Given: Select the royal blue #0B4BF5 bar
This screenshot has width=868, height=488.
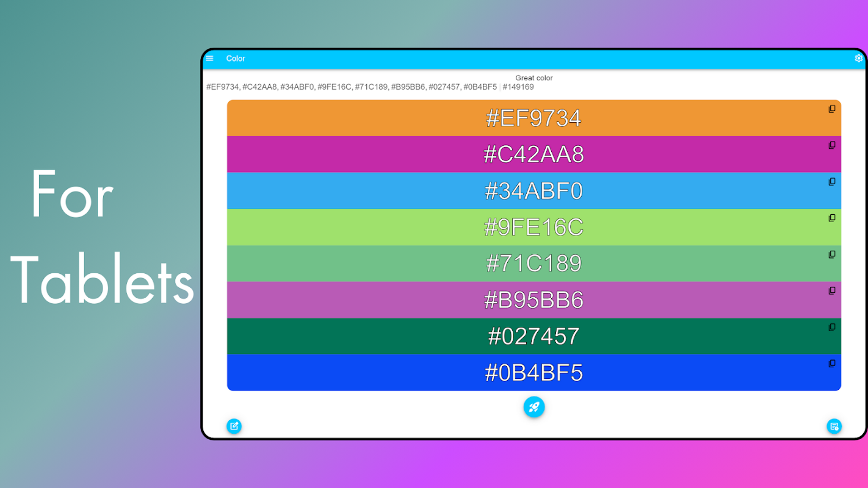Looking at the screenshot, I should point(534,373).
